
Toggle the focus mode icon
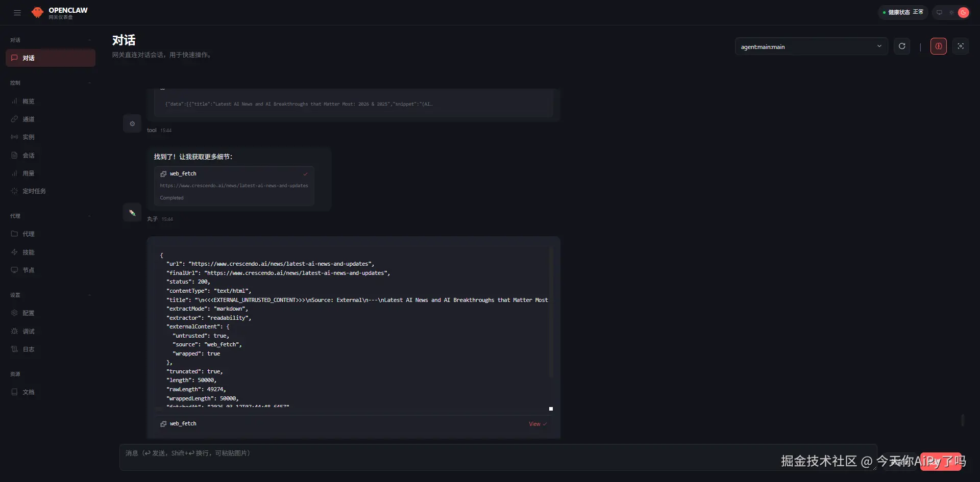pyautogui.click(x=961, y=46)
